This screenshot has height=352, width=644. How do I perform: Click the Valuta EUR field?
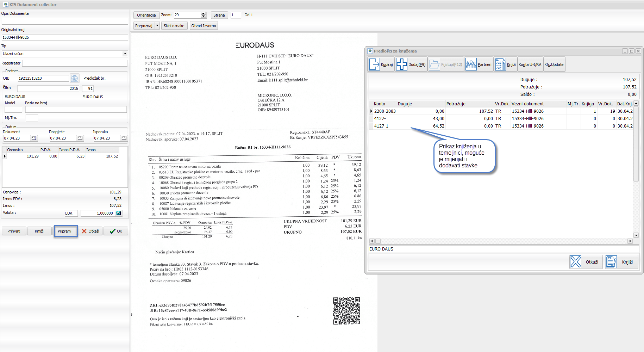[x=71, y=213]
